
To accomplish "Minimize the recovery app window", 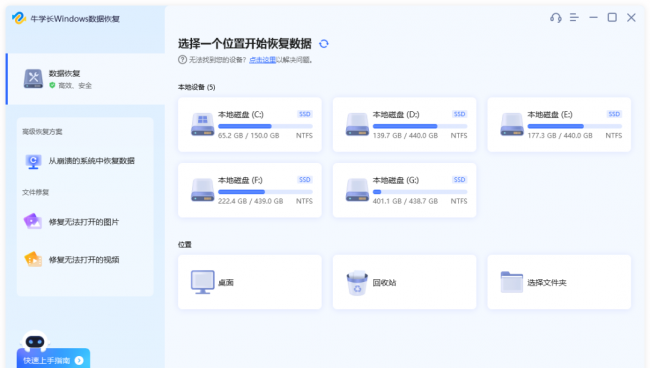I will [593, 17].
